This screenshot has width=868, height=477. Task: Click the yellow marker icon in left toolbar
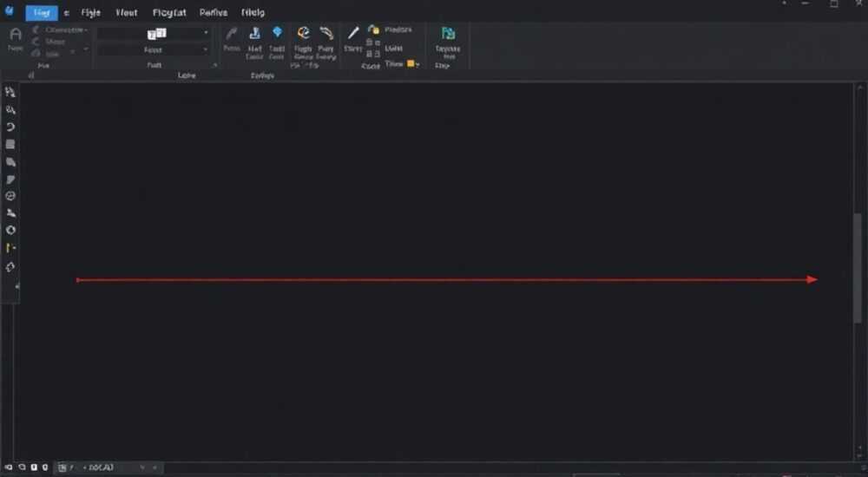pos(10,248)
